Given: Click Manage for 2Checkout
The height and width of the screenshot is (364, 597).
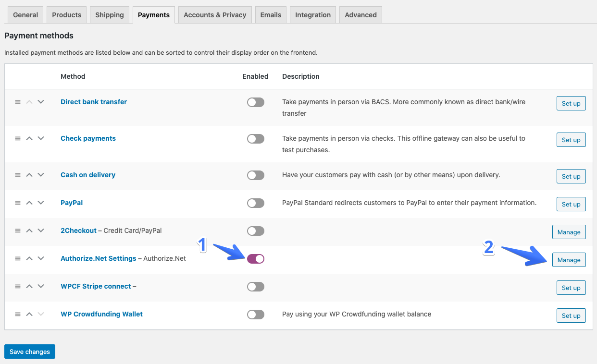Looking at the screenshot, I should coord(569,232).
